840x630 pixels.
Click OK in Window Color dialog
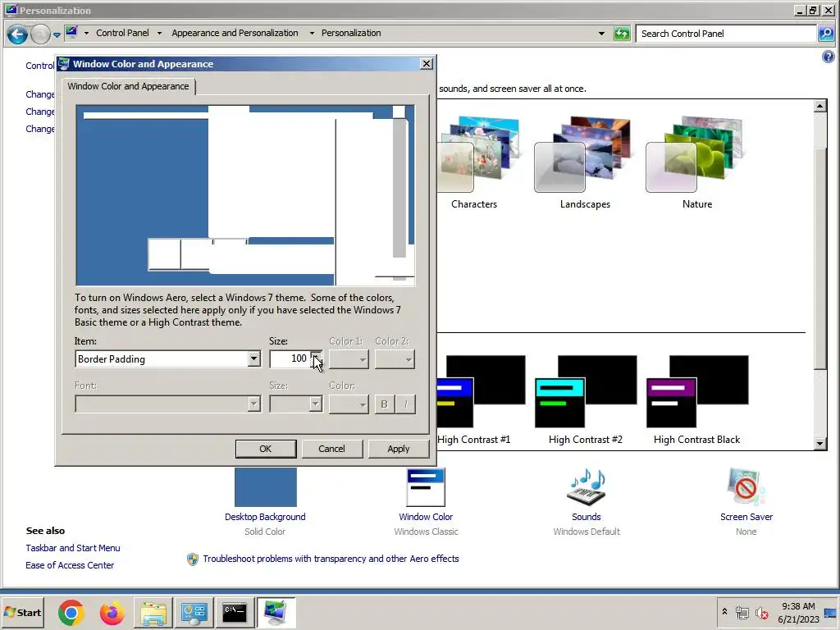[266, 449]
